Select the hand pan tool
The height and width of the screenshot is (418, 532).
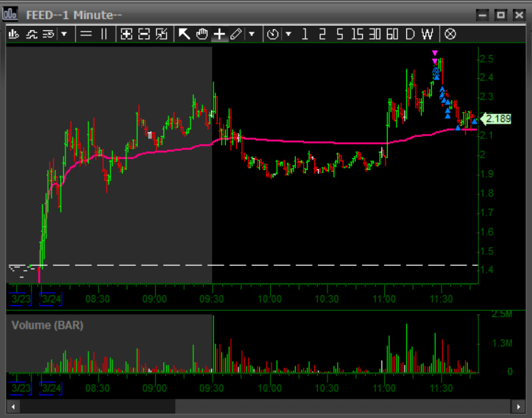point(202,35)
